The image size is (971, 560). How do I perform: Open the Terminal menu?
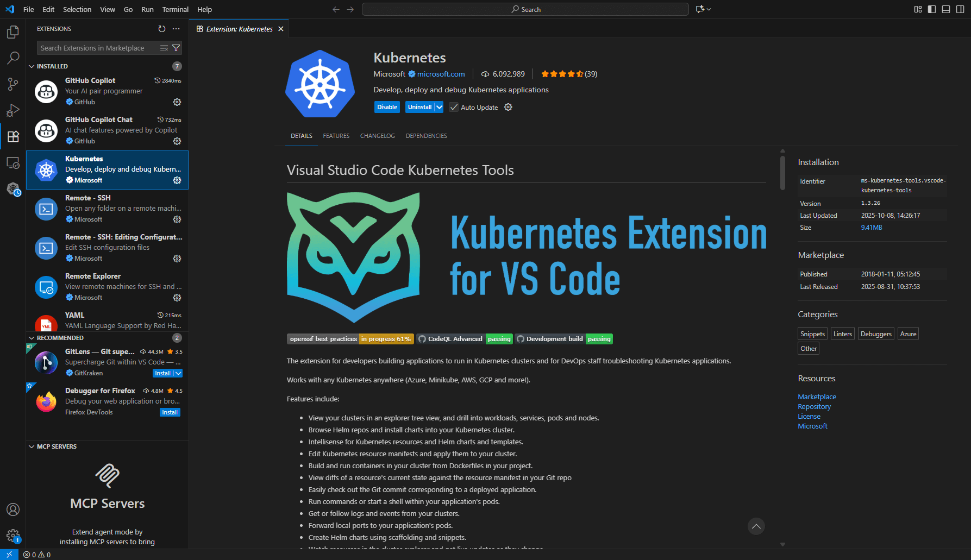pyautogui.click(x=175, y=9)
